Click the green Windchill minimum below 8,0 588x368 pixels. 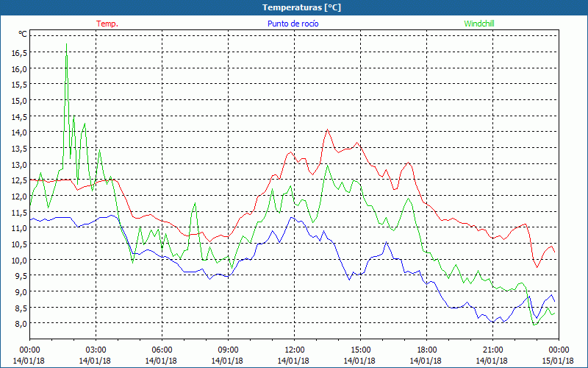[x=534, y=325]
